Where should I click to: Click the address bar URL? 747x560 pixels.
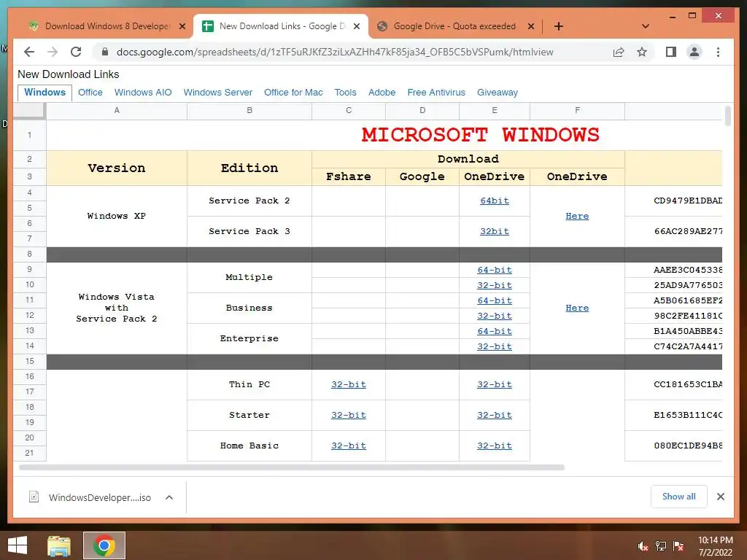335,52
